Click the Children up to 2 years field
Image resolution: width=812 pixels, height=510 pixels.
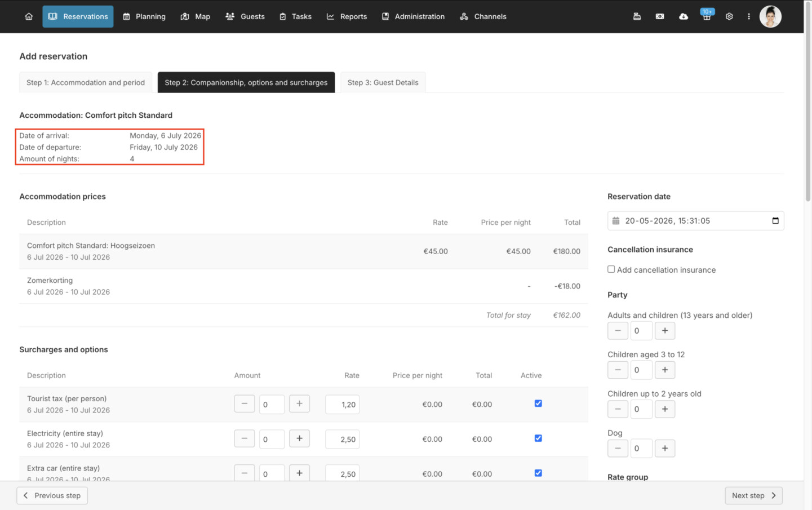(641, 409)
